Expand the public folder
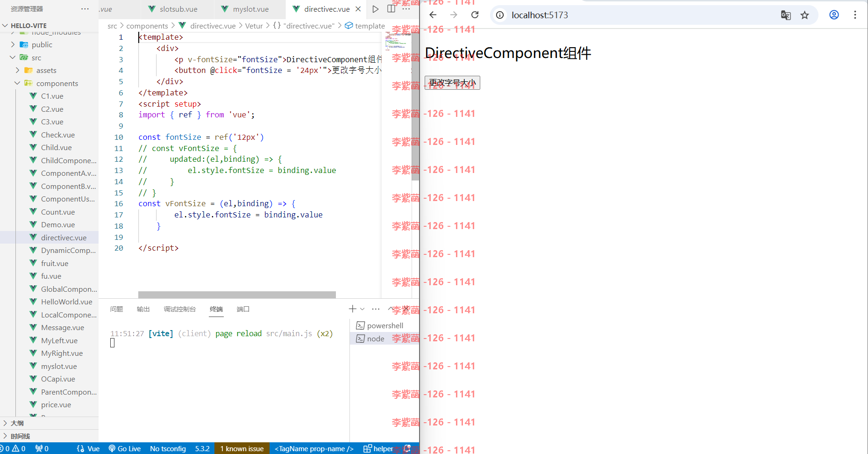Screen dimensions: 868x454 click(49, 44)
